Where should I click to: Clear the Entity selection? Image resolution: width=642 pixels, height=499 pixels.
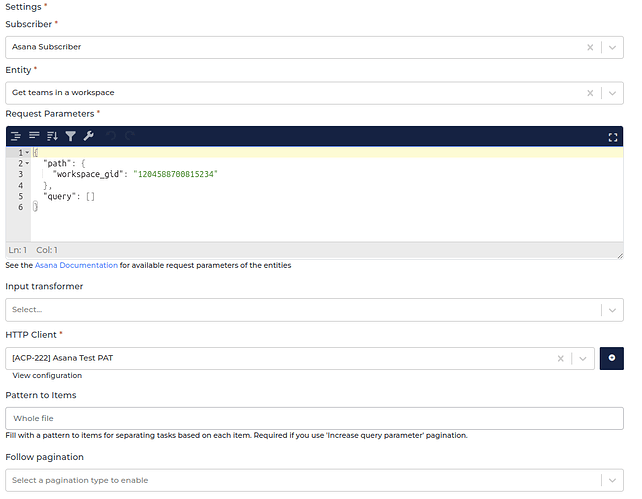(x=590, y=93)
